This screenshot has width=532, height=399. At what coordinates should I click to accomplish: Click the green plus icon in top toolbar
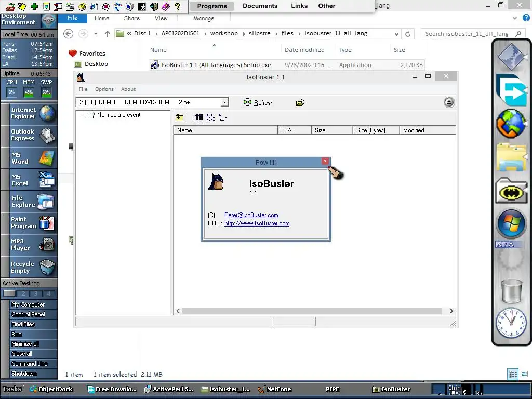34,6
